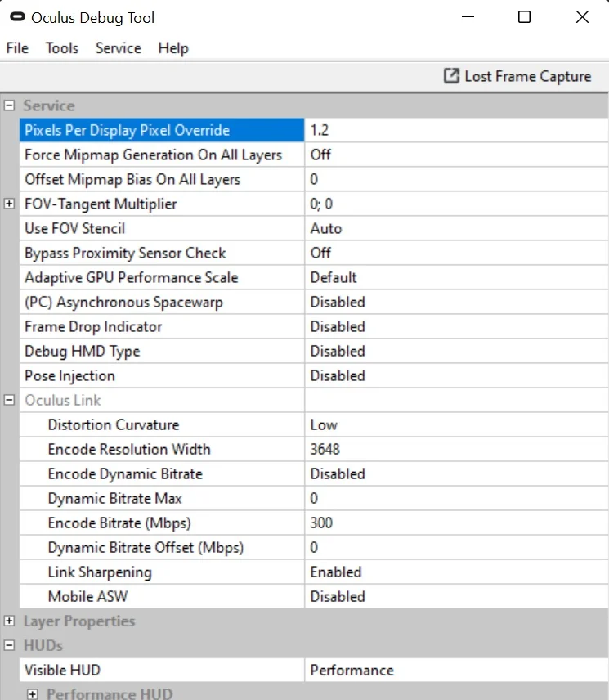Collapse the Service section
The width and height of the screenshot is (609, 700).
tap(9, 105)
